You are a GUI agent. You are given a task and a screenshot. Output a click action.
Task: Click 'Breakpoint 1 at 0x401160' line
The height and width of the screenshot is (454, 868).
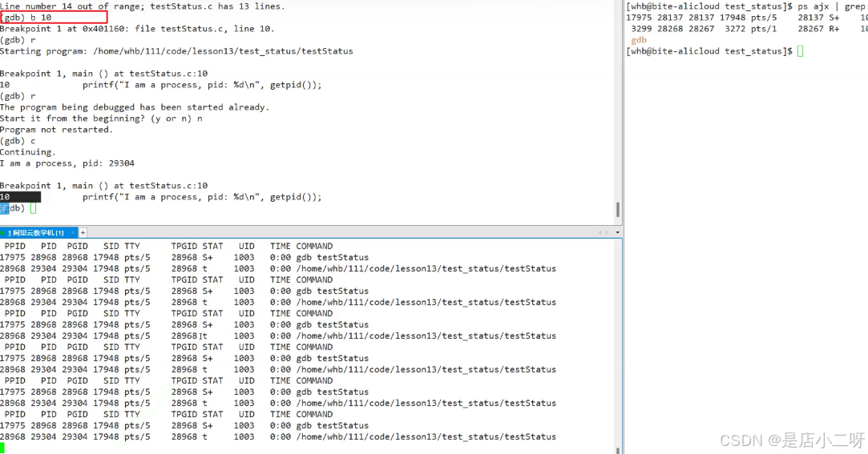click(136, 29)
